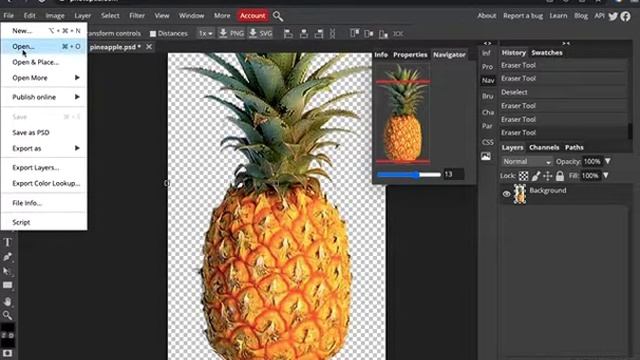Click the foreground color swatch
This screenshot has width=640, height=360.
7,328
